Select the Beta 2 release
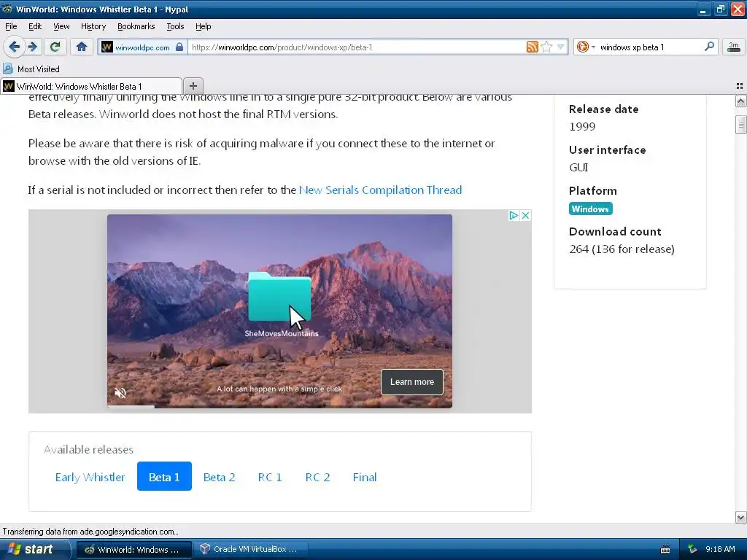The image size is (747, 560). [x=219, y=477]
